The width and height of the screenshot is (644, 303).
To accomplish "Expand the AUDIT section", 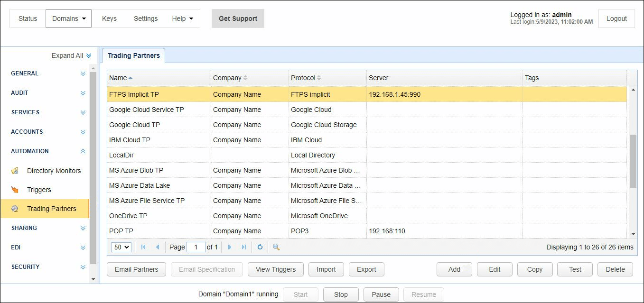I will 83,93.
